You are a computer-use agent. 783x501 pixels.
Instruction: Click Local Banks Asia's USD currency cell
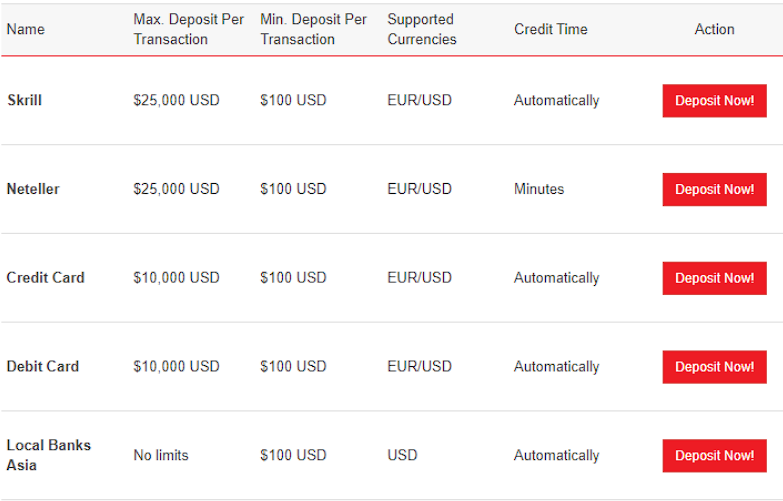pos(402,455)
